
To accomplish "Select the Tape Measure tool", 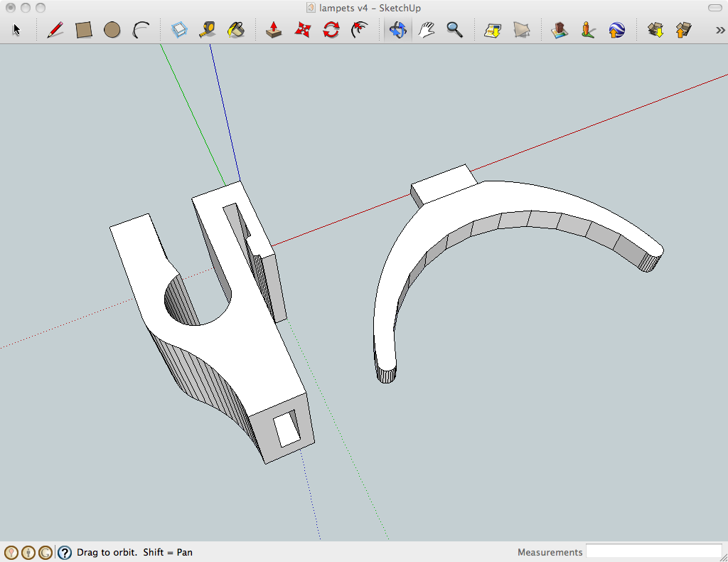I will point(208,30).
